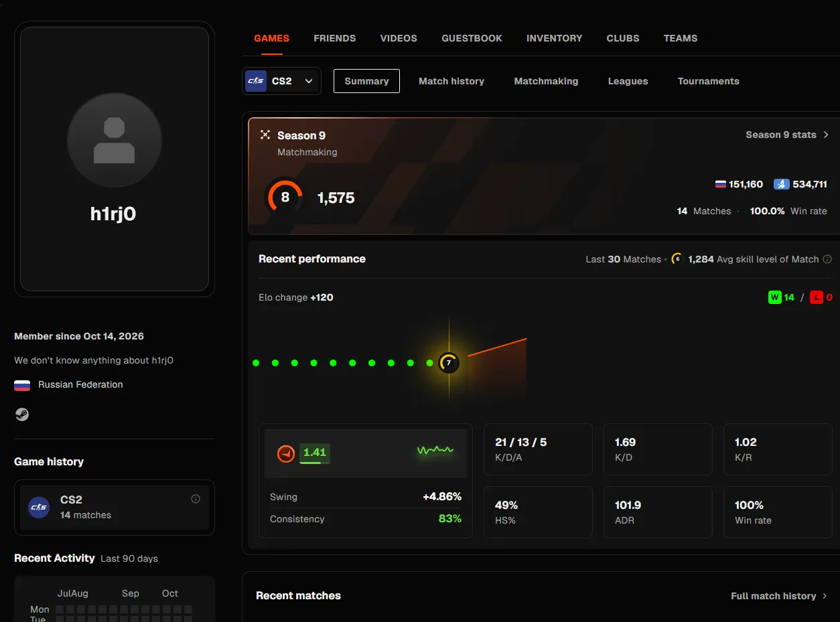Click the 1.69 K/D stat card
This screenshot has height=622, width=840.
(658, 449)
